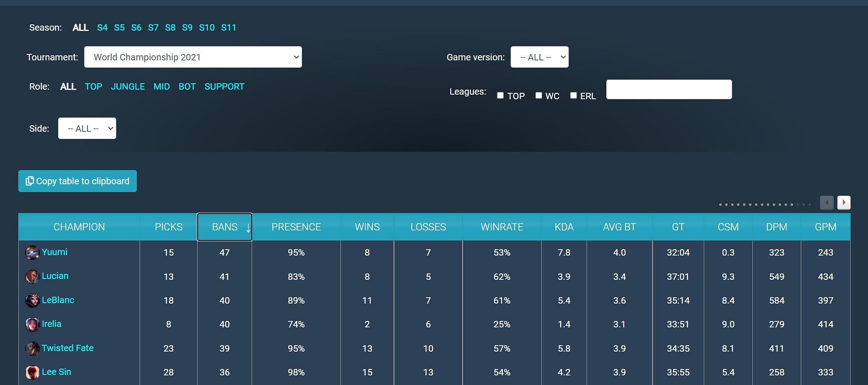This screenshot has width=868, height=385.
Task: Select season S10 filter
Action: [x=207, y=27]
